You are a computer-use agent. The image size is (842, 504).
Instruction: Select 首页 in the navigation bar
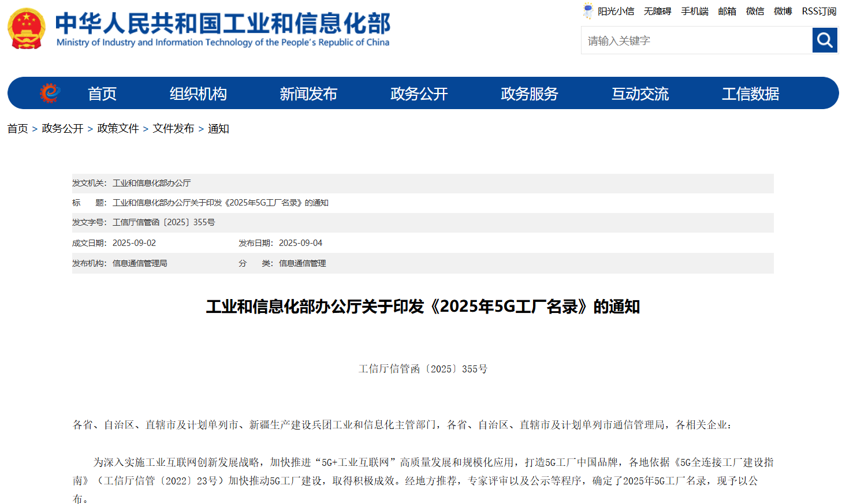click(102, 93)
